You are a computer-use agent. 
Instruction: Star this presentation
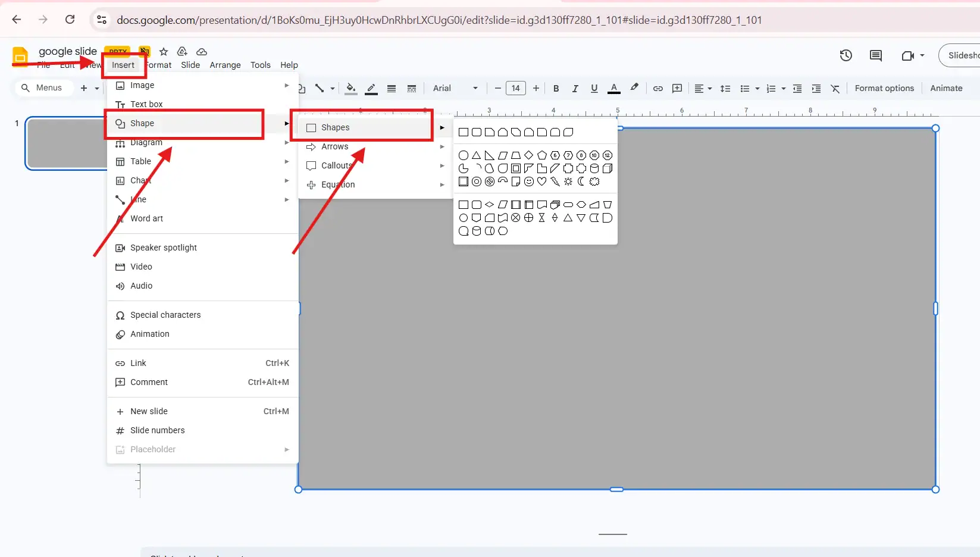pyautogui.click(x=164, y=52)
